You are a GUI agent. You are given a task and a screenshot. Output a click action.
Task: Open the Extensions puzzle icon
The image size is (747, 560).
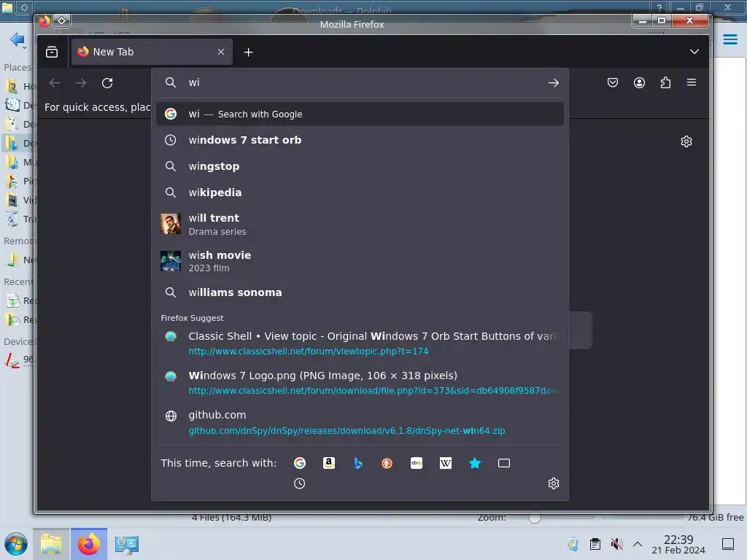pyautogui.click(x=665, y=82)
